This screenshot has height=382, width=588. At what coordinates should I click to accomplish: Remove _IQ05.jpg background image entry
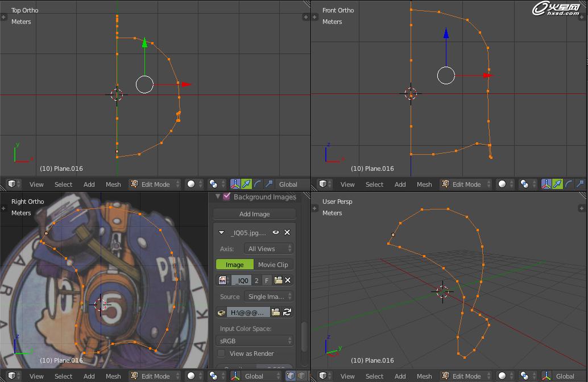point(287,232)
